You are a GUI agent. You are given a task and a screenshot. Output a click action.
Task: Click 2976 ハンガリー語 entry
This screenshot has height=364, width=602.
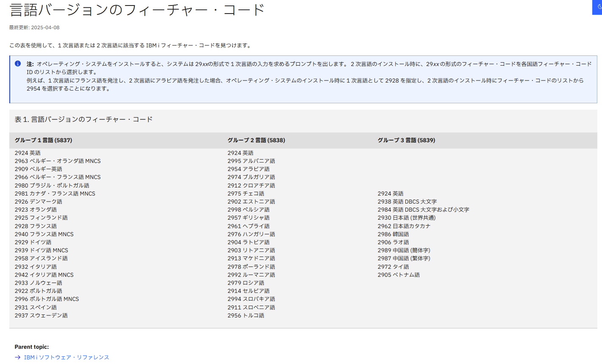click(x=251, y=234)
